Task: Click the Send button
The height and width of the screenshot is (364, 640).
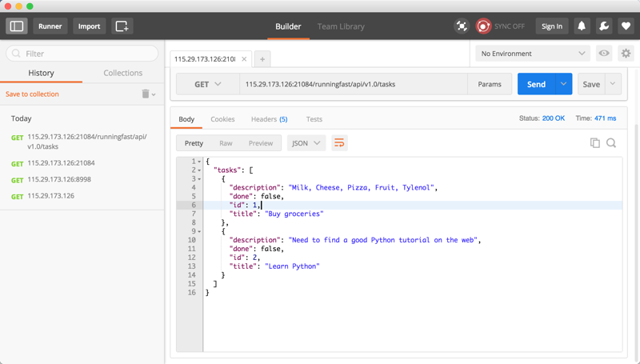Action: click(x=536, y=84)
